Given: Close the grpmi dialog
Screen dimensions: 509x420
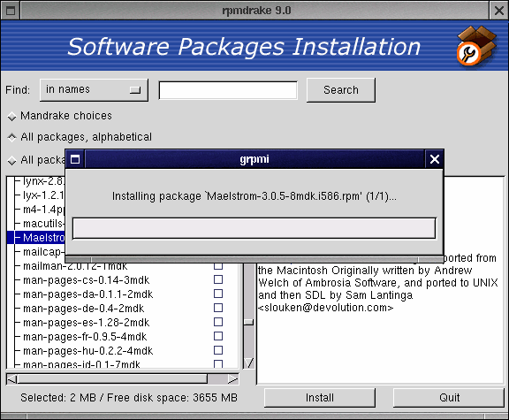Looking at the screenshot, I should 435,159.
